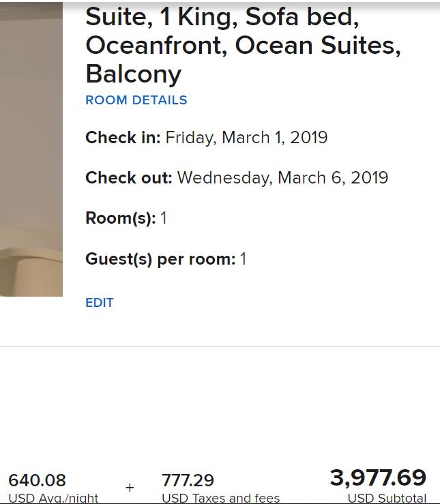Click the plus sign between the prices

coord(130,488)
